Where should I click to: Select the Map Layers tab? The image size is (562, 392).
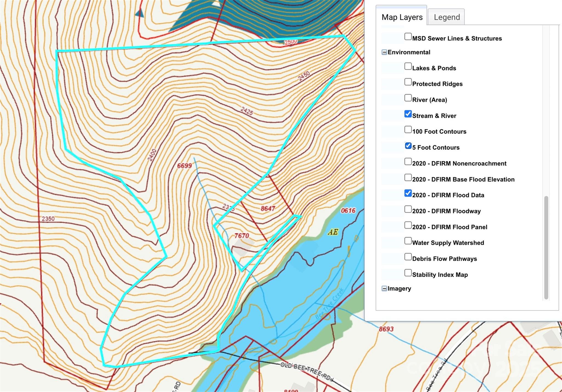(x=402, y=17)
